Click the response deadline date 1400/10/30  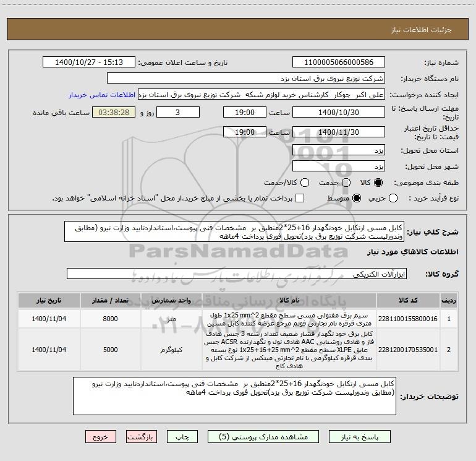click(339, 112)
